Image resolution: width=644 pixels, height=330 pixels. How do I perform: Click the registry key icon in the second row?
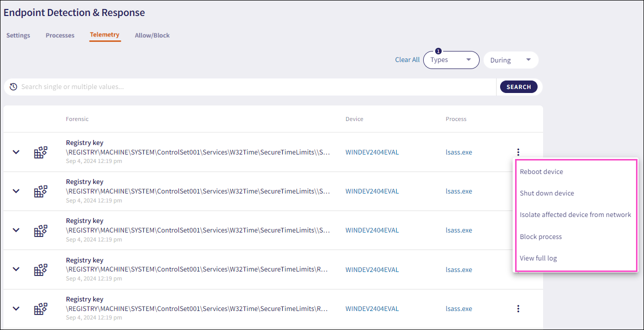coord(40,191)
